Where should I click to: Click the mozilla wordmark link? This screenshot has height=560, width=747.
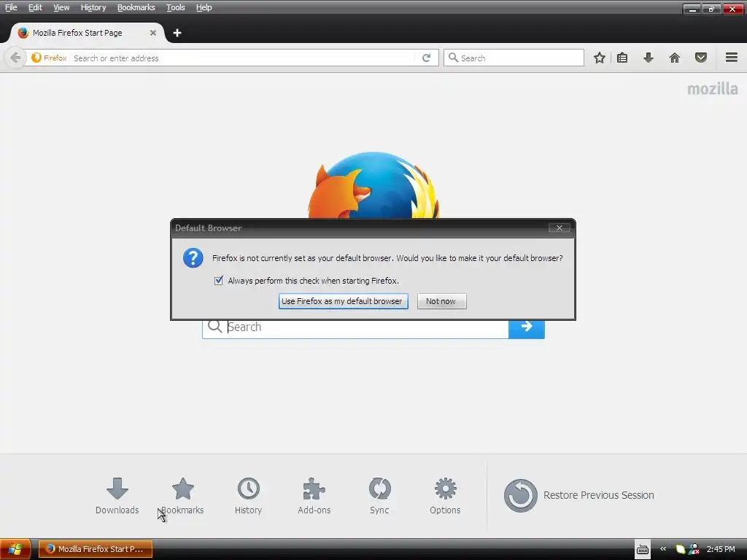click(712, 89)
